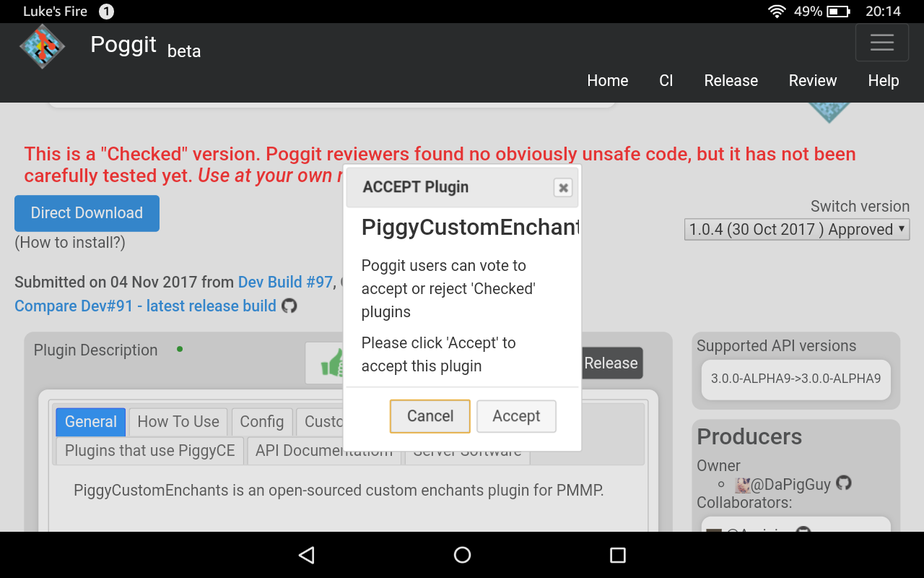Open the CI nav item
924x578 pixels.
666,81
